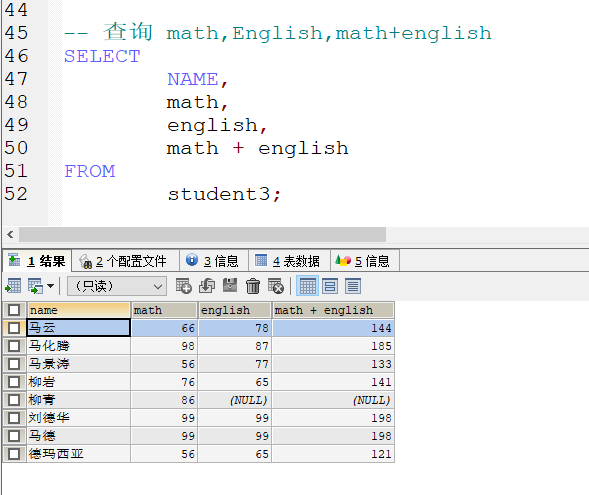Image resolution: width=589 pixels, height=495 pixels.
Task: Click the math value 98 cell
Action: point(164,346)
